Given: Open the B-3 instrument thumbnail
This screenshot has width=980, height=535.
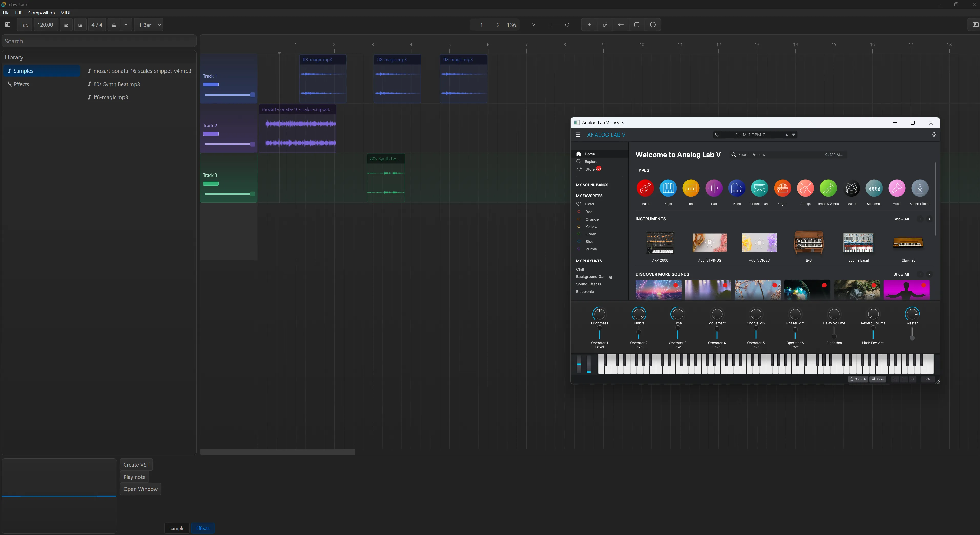Looking at the screenshot, I should [x=809, y=243].
